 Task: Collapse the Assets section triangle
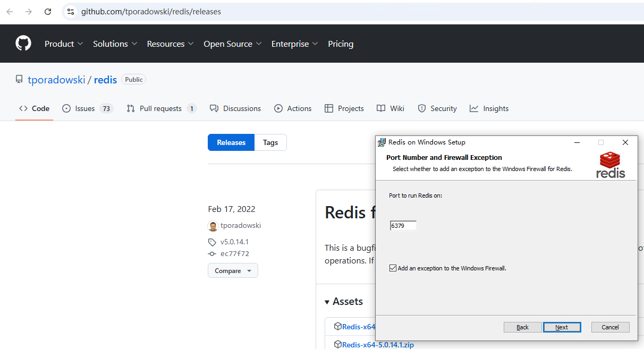(x=327, y=302)
